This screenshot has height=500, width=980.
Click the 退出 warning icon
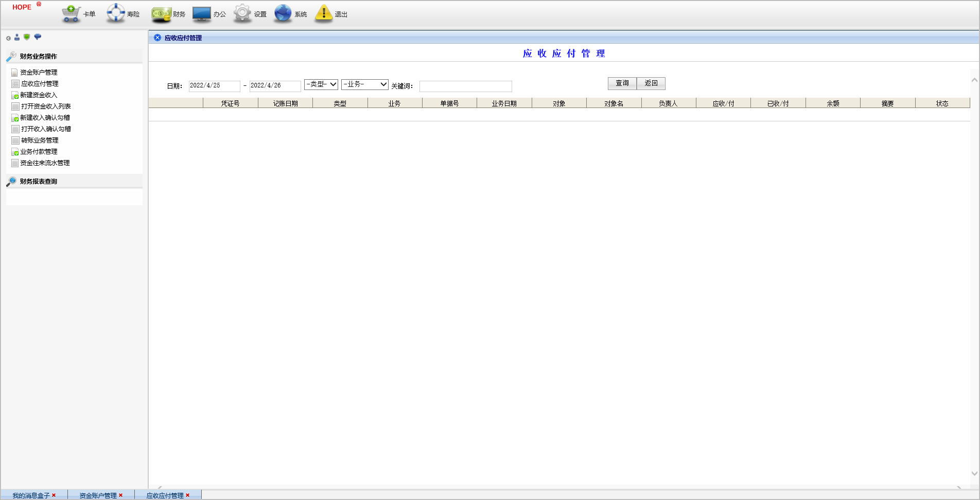tap(324, 13)
